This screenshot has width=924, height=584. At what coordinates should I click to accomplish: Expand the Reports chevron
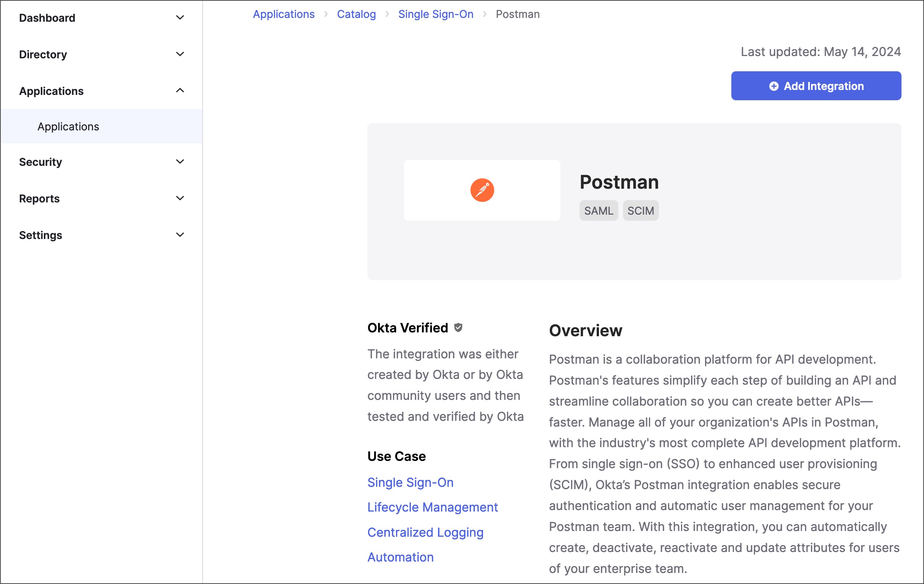pyautogui.click(x=180, y=198)
